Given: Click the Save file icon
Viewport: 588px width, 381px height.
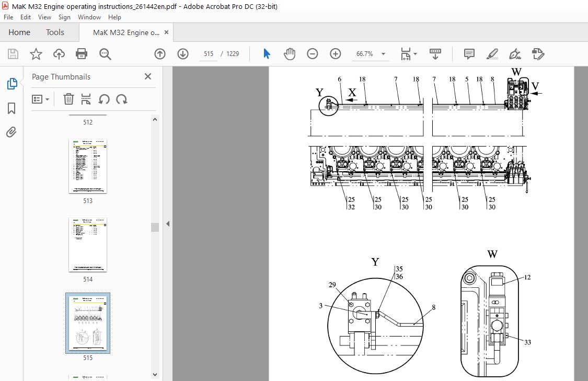Looking at the screenshot, I should click(x=13, y=54).
